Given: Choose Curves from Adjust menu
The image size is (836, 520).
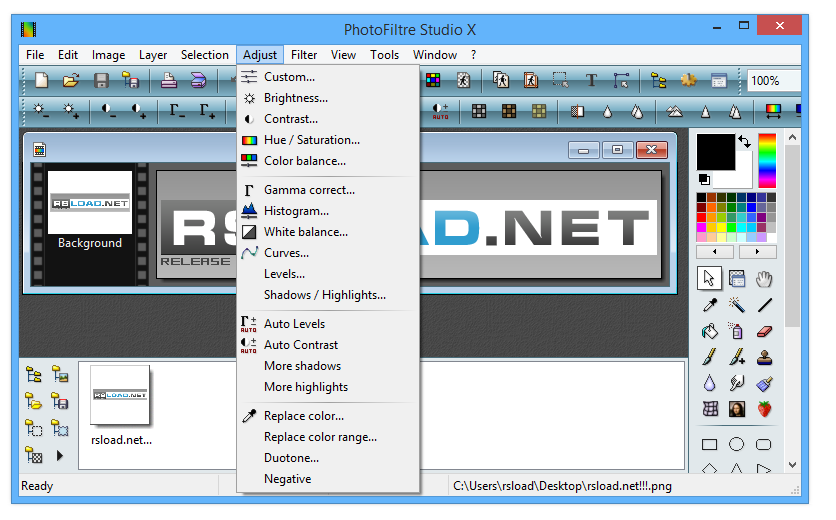Looking at the screenshot, I should coord(328,253).
